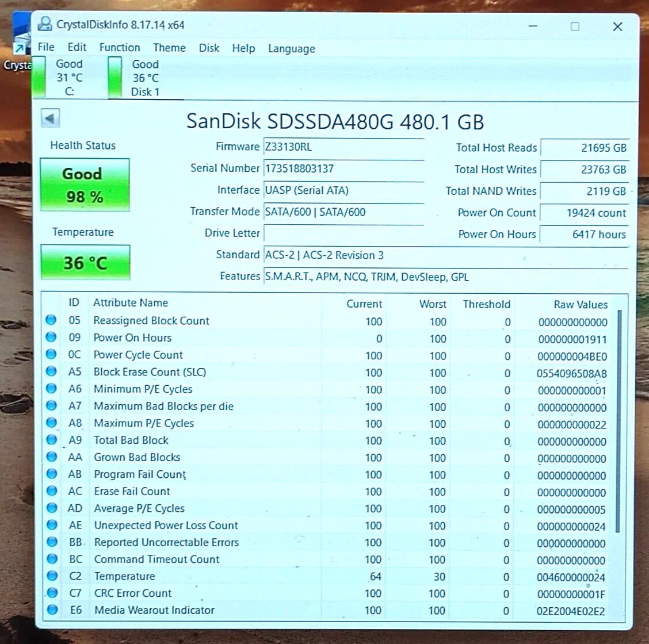
Task: Minimize the CrystalDiskInfo window
Action: 533,26
